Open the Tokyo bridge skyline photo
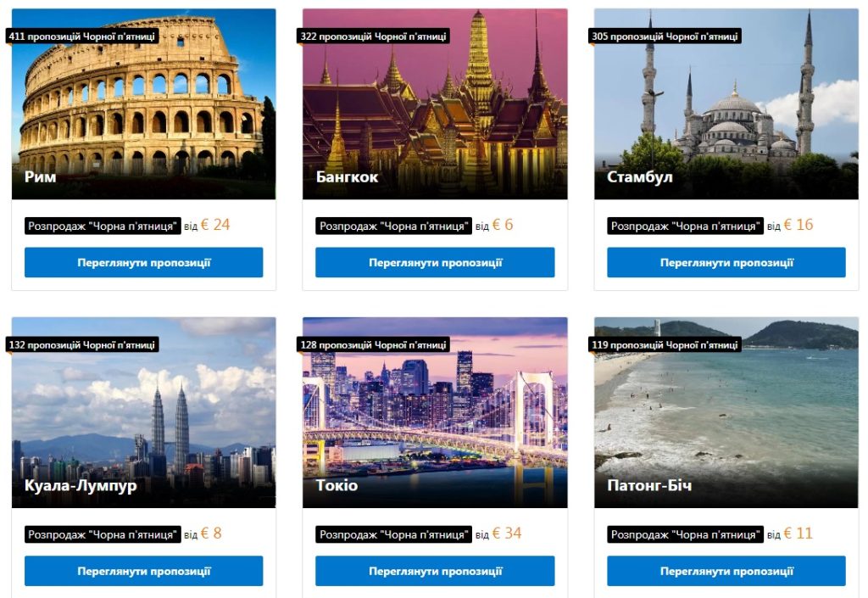Screen dimensions: 868x598 435,412
